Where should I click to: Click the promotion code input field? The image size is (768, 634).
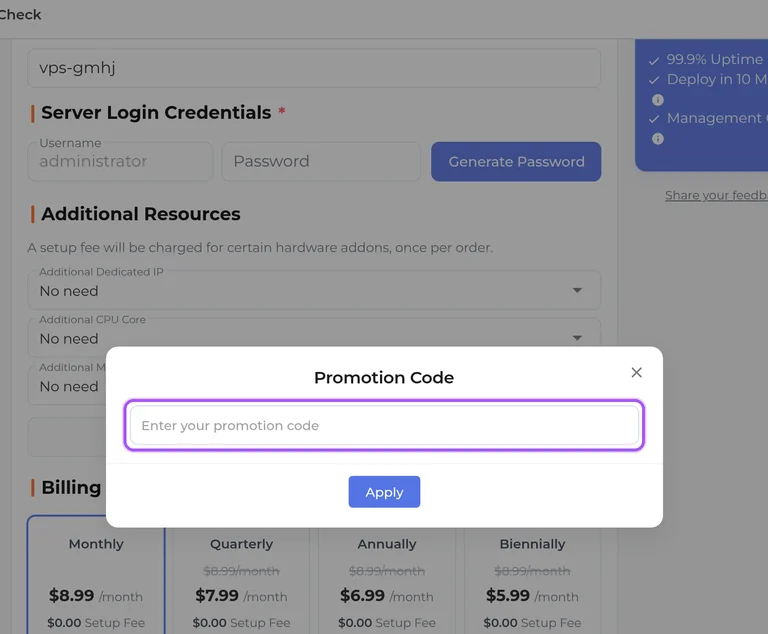(384, 425)
